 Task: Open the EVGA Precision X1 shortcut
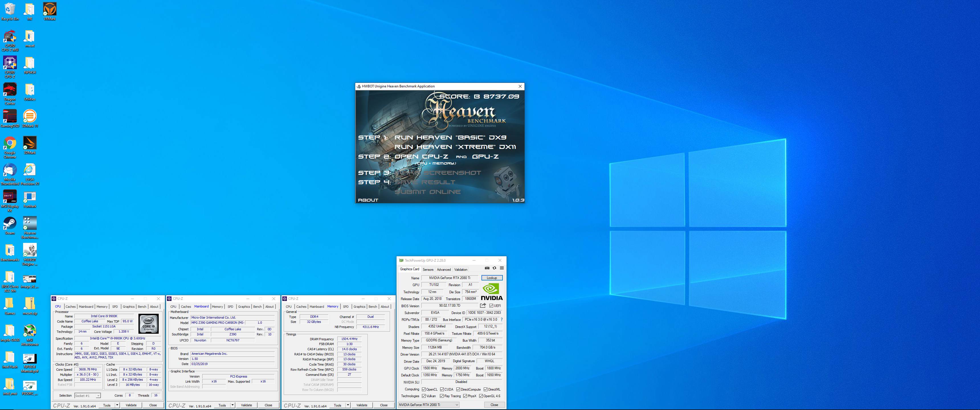click(30, 174)
